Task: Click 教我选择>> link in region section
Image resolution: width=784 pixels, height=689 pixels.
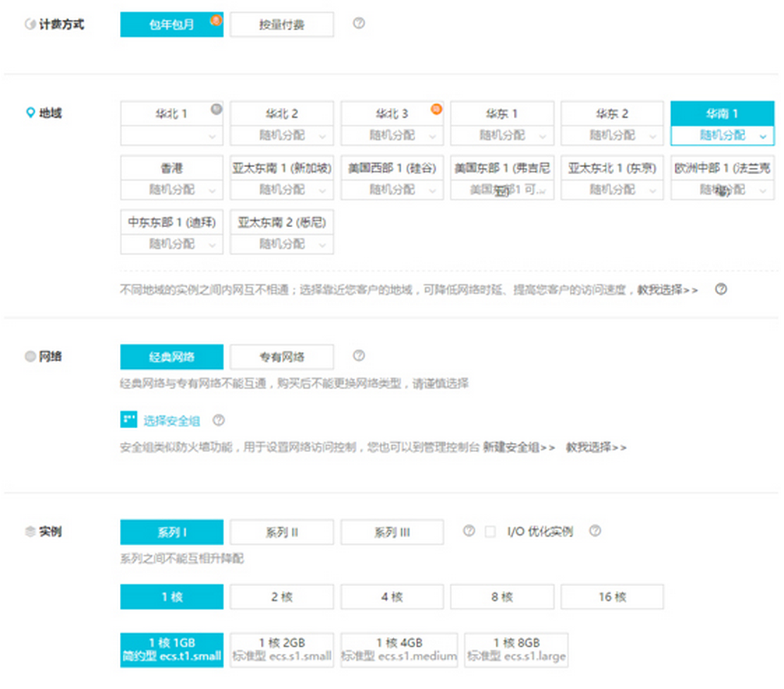Action: (668, 290)
